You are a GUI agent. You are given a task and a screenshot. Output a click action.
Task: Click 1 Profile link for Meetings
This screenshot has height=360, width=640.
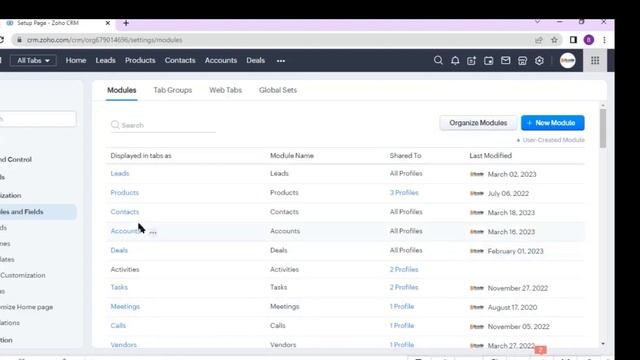402,307
